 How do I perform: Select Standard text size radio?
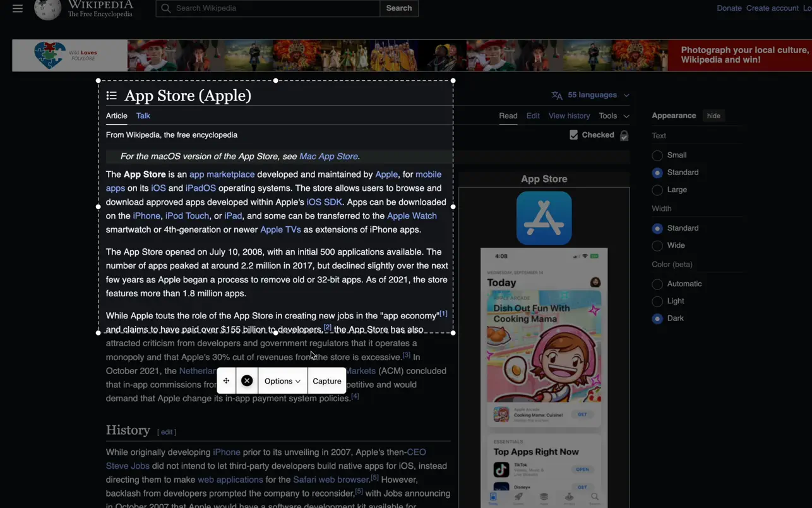click(x=657, y=172)
